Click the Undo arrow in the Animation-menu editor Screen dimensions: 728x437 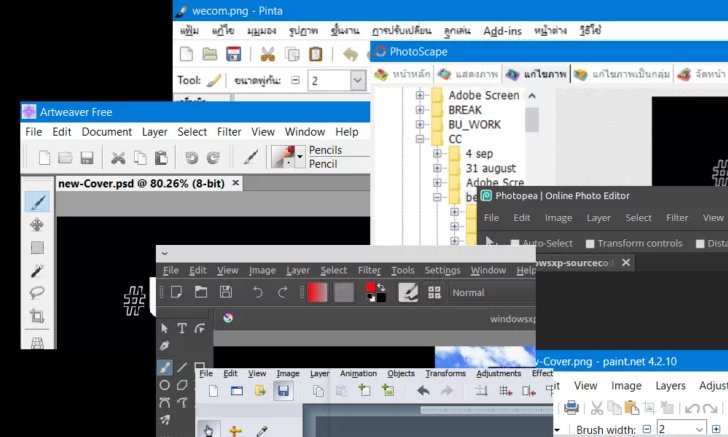point(423,391)
